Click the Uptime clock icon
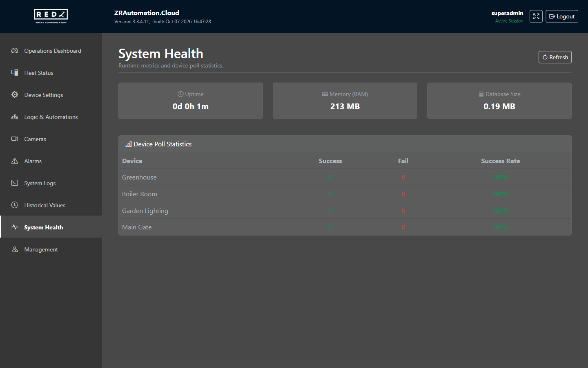This screenshot has width=588, height=368. coord(180,94)
